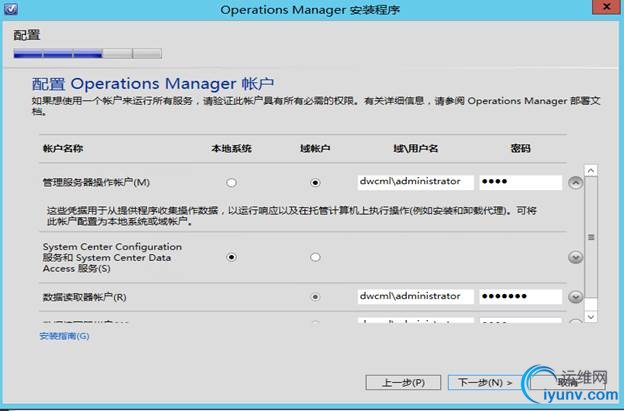This screenshot has height=411, width=624.
Task: Click scrollbar down arrow in account list
Action: click(591, 317)
